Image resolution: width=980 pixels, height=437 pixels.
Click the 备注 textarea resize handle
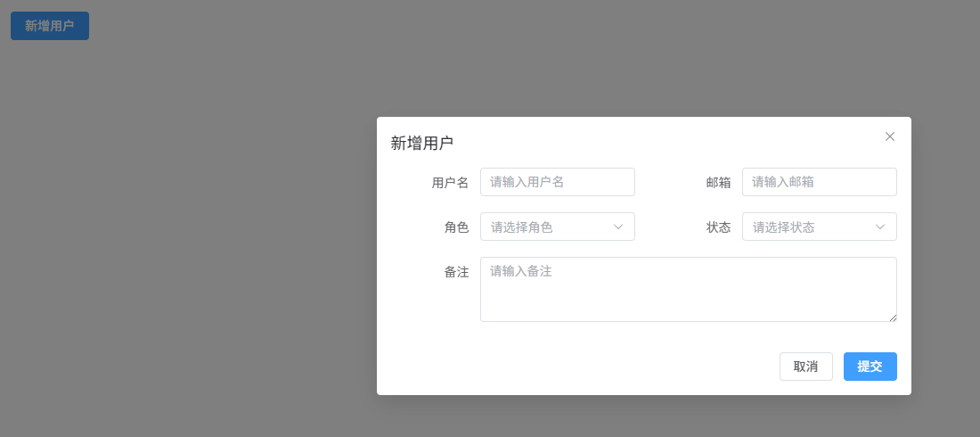coord(893,317)
